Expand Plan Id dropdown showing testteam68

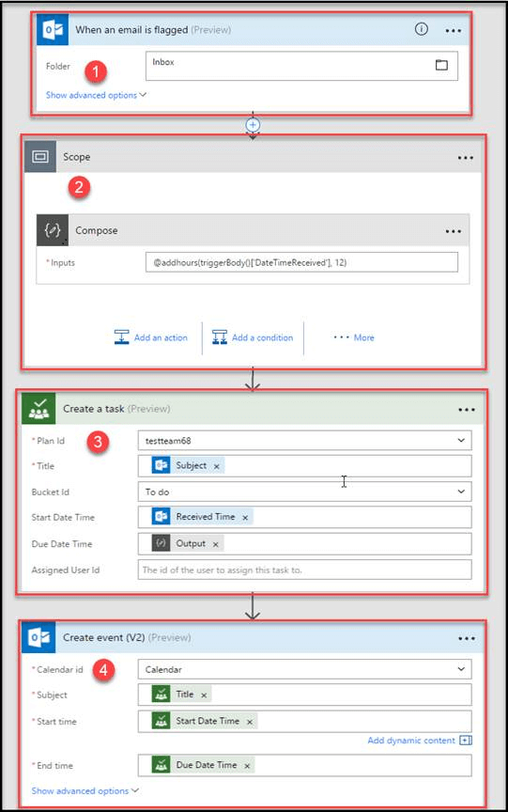point(461,440)
